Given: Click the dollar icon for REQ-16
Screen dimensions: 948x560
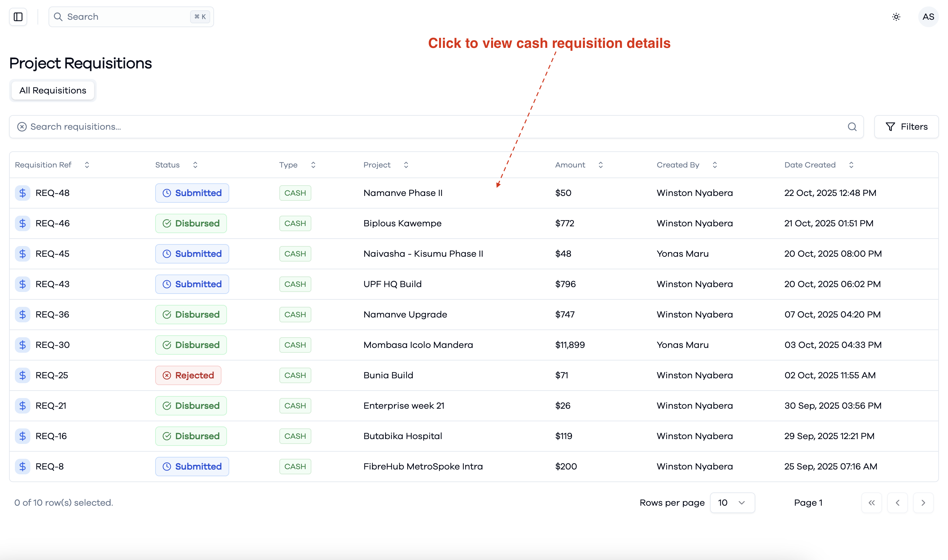Looking at the screenshot, I should point(23,436).
